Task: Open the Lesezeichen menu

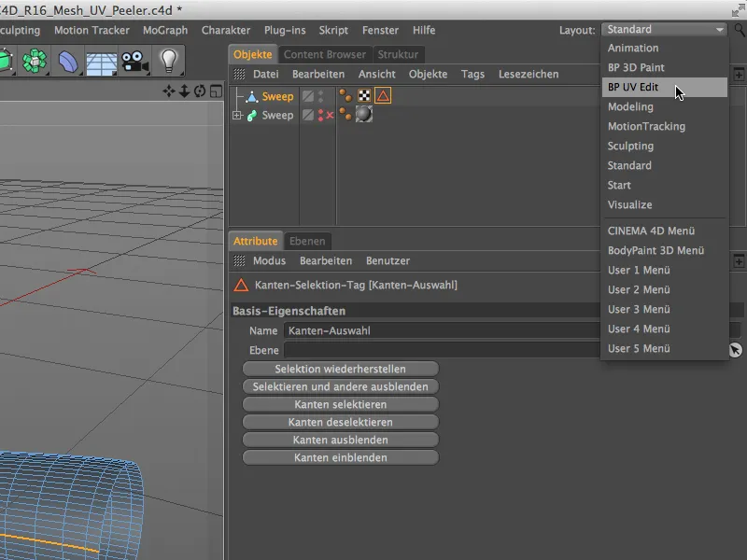Action: tap(529, 75)
